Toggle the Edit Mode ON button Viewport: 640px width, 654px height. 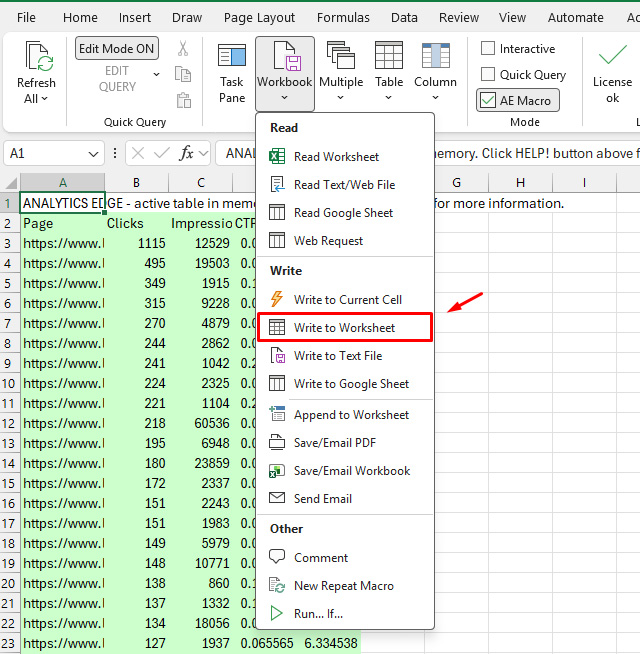pyautogui.click(x=117, y=48)
